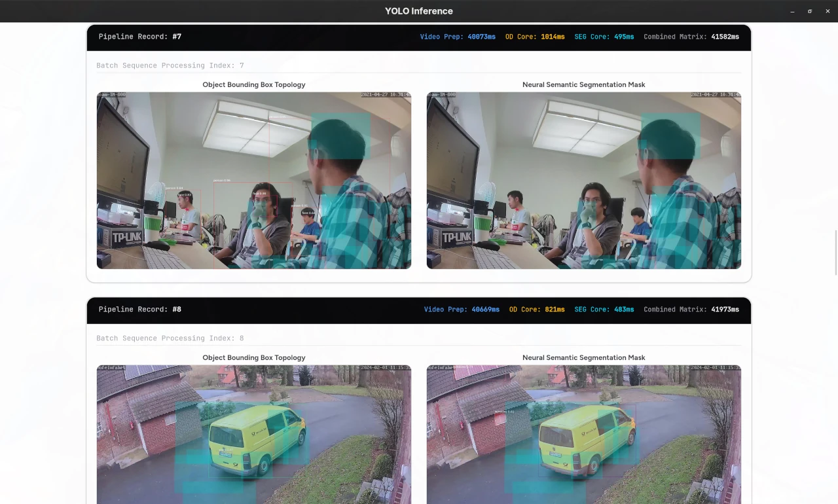Select the "OD Core: 821ms" metric
The height and width of the screenshot is (504, 838).
point(537,310)
